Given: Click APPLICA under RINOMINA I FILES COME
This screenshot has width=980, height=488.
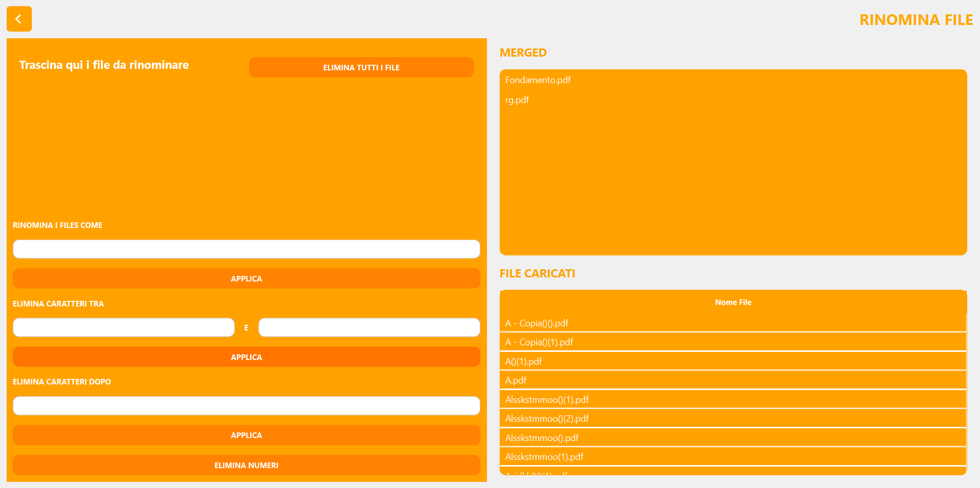Looking at the screenshot, I should click(x=246, y=278).
